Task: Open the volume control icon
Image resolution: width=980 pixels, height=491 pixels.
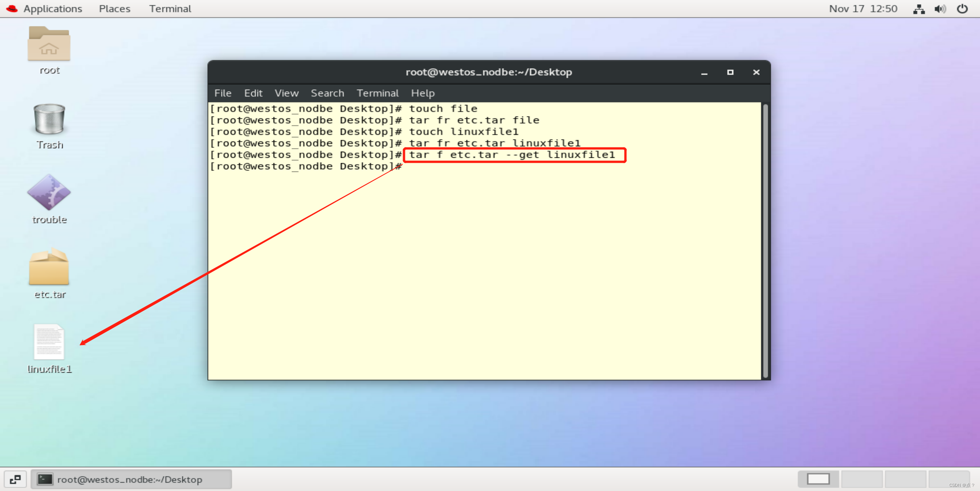Action: [x=940, y=9]
